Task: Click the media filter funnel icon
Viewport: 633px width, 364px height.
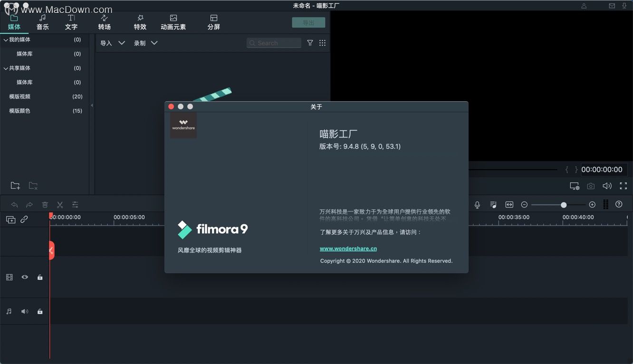Action: 310,43
